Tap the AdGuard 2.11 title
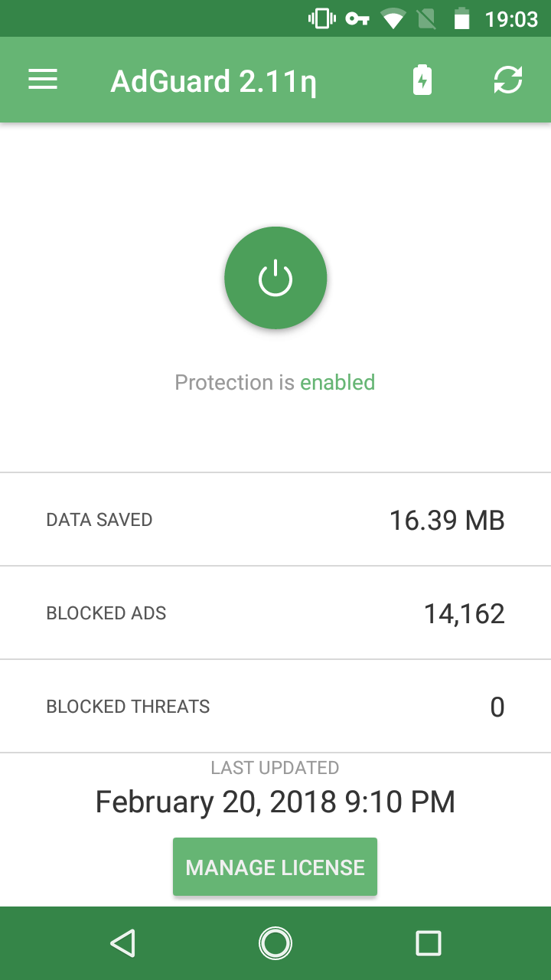This screenshot has width=551, height=980. 214,81
